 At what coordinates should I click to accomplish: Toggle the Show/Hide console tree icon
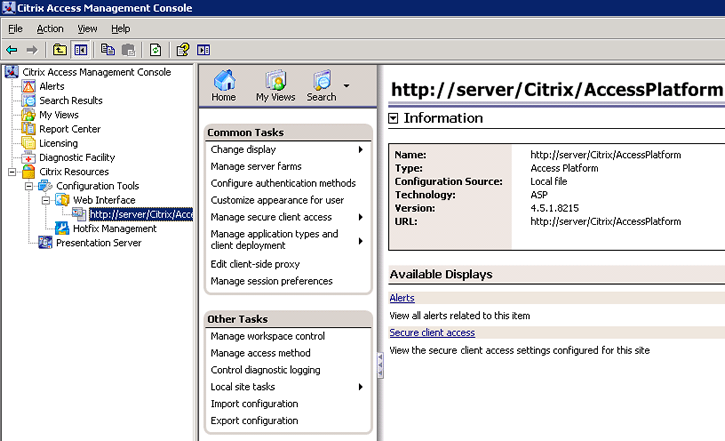pyautogui.click(x=80, y=49)
